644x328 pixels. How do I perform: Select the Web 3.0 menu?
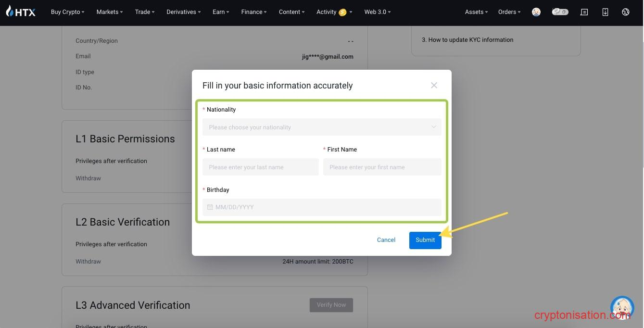click(x=377, y=12)
